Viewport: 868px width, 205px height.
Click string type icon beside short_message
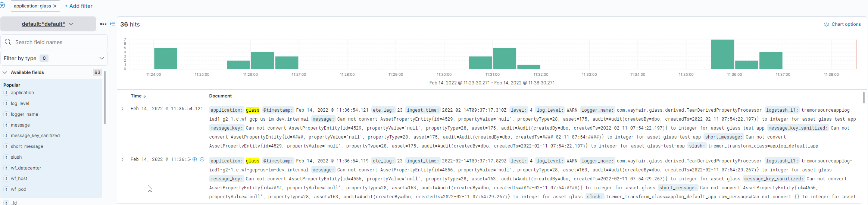click(x=6, y=146)
